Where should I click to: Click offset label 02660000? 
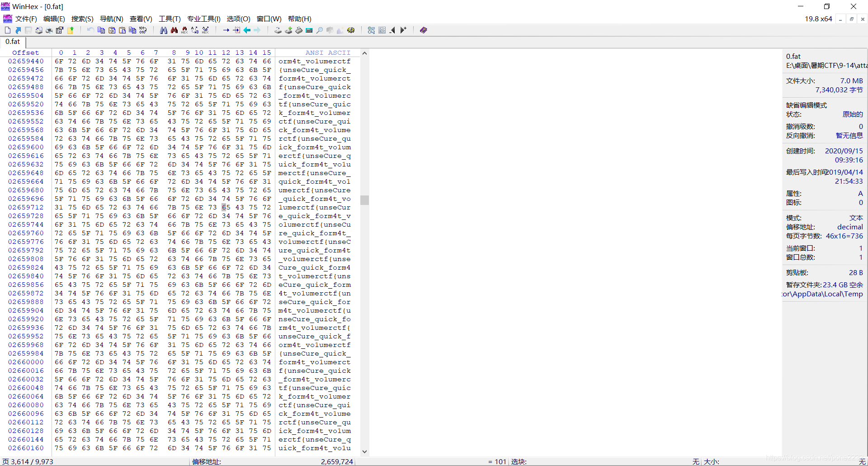pyautogui.click(x=26, y=362)
